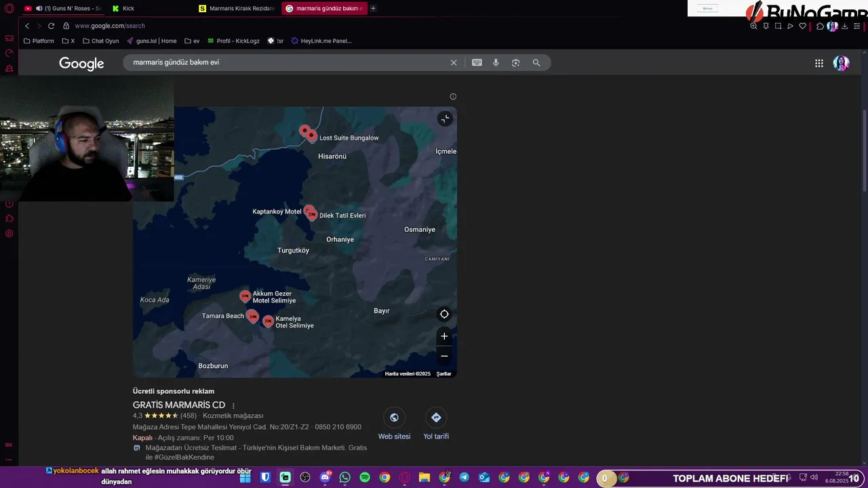The width and height of the screenshot is (868, 488).
Task: Open the ev bookmarks folder
Action: pyautogui.click(x=192, y=41)
